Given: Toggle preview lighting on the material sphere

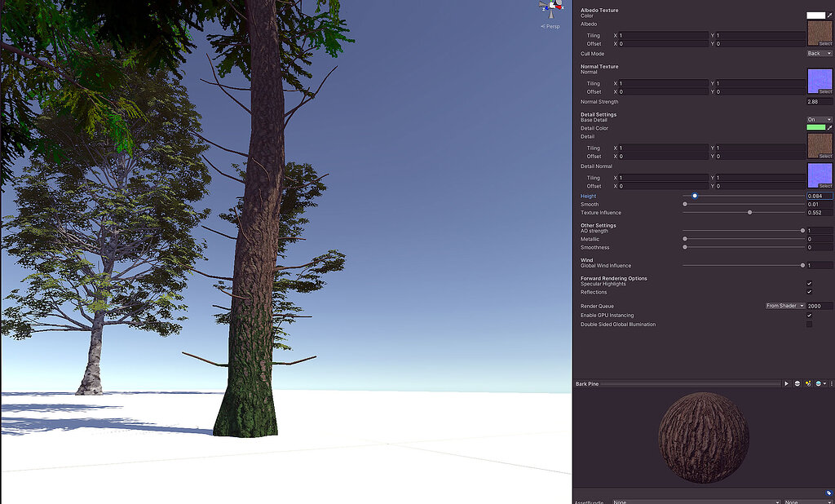Looking at the screenshot, I should [x=797, y=383].
